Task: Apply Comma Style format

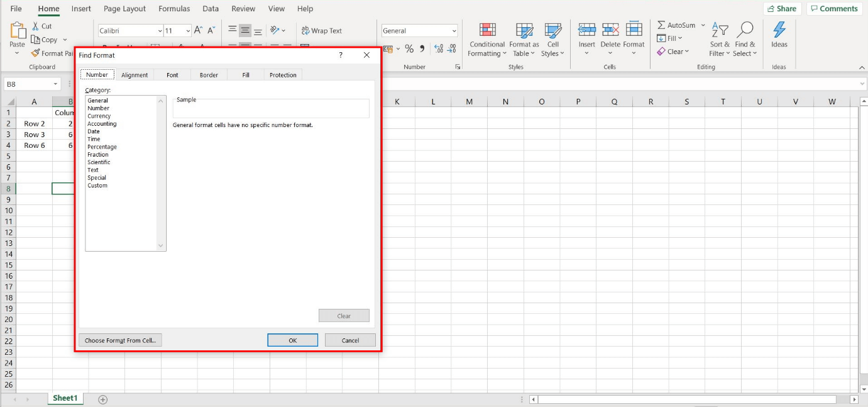Action: [422, 48]
